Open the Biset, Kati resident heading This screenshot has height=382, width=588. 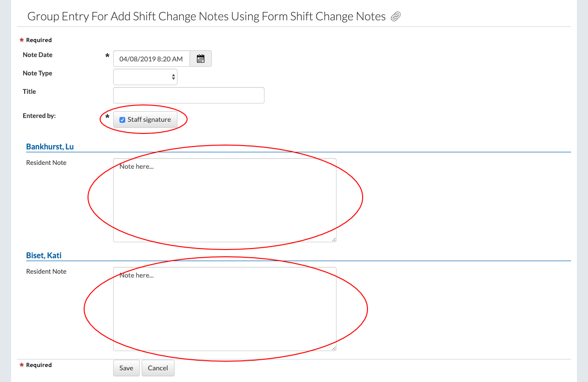(44, 255)
